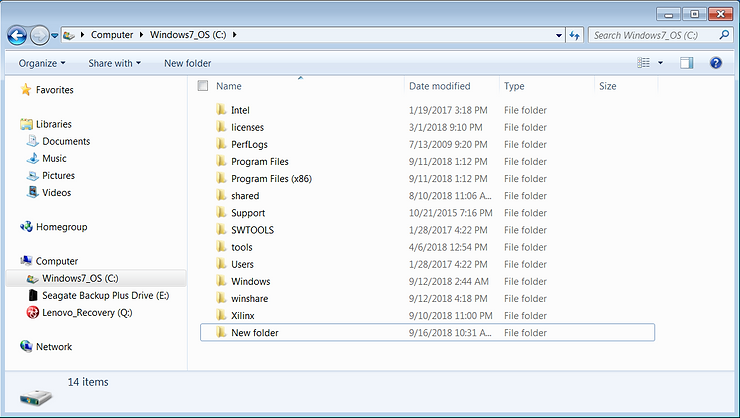Open help with the question mark icon
This screenshot has width=740, height=418.
[715, 63]
